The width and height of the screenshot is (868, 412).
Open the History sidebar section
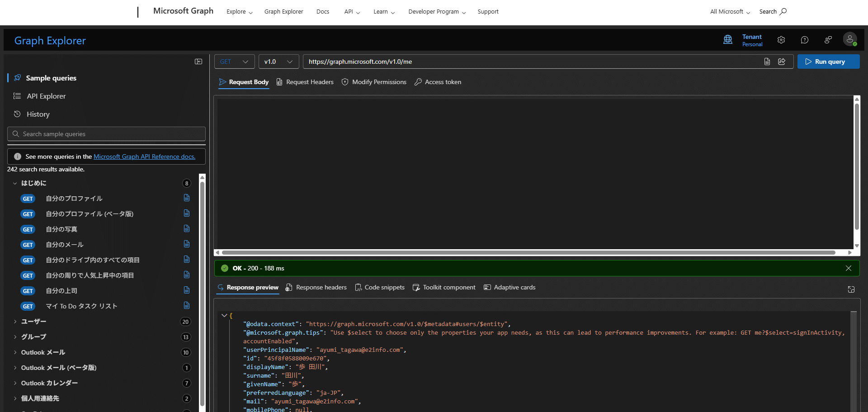point(38,114)
